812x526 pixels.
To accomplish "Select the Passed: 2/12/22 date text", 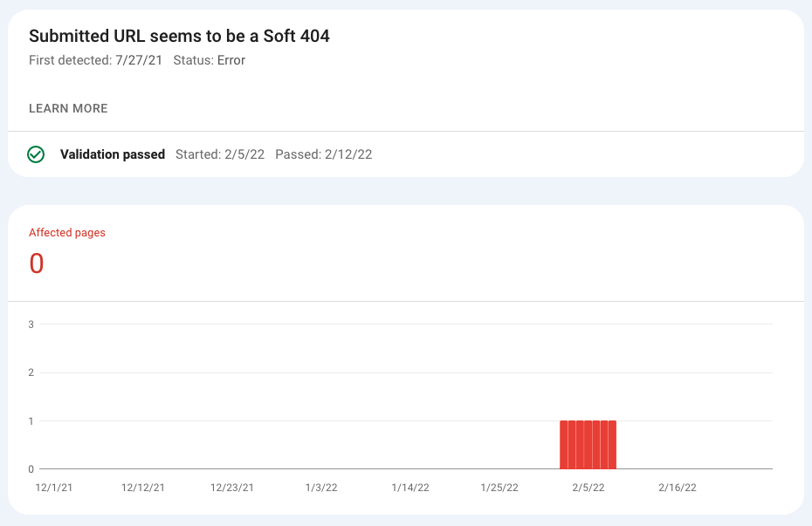I will coord(324,154).
